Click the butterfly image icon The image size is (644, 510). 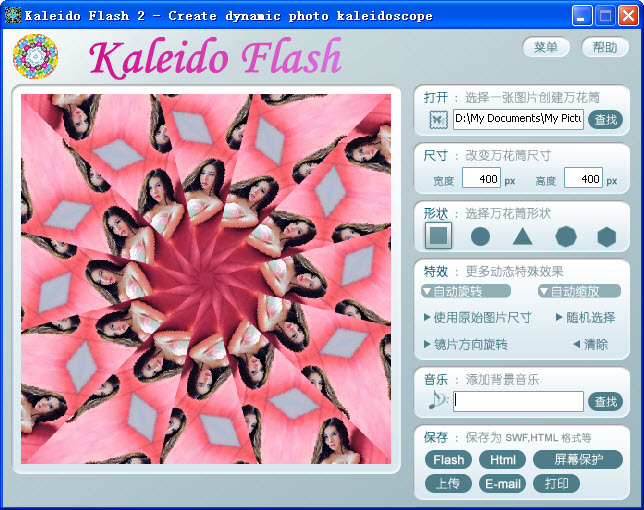pos(438,120)
